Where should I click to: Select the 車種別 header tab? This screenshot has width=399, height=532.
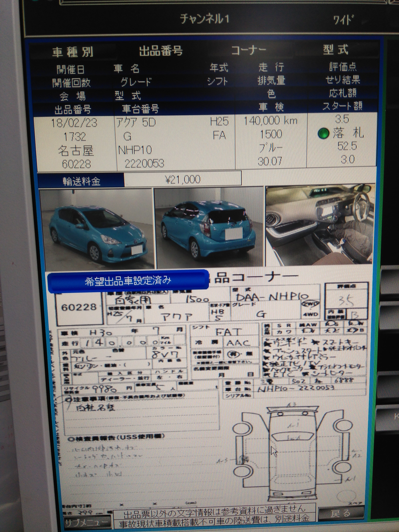(73, 52)
